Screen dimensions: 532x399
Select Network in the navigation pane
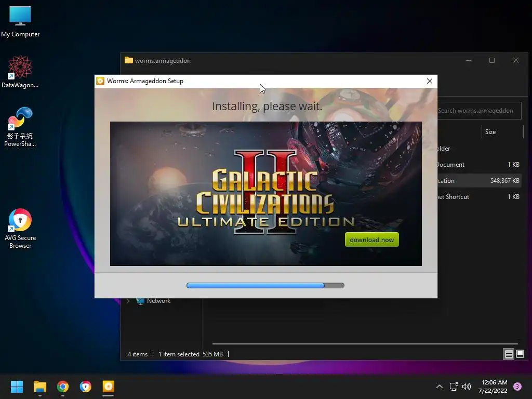158,301
